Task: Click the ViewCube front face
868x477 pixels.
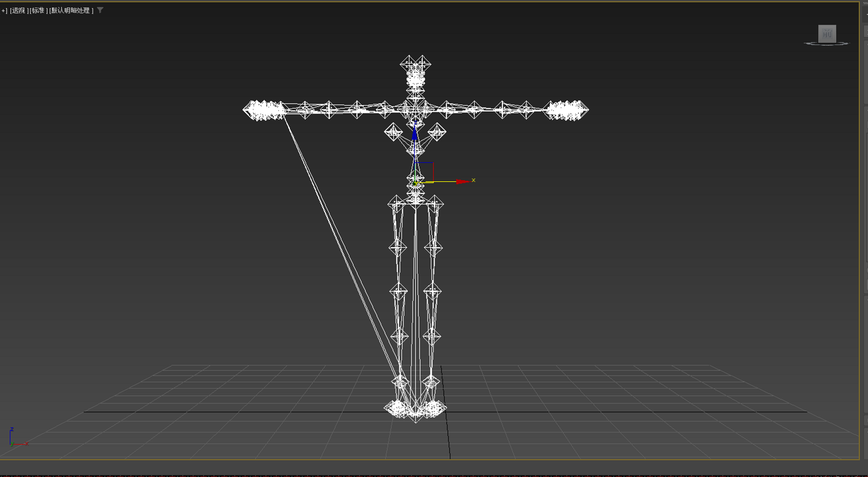Action: click(827, 34)
